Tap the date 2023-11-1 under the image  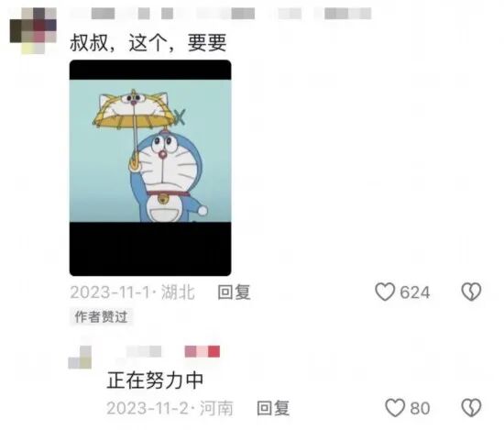pyautogui.click(x=110, y=292)
